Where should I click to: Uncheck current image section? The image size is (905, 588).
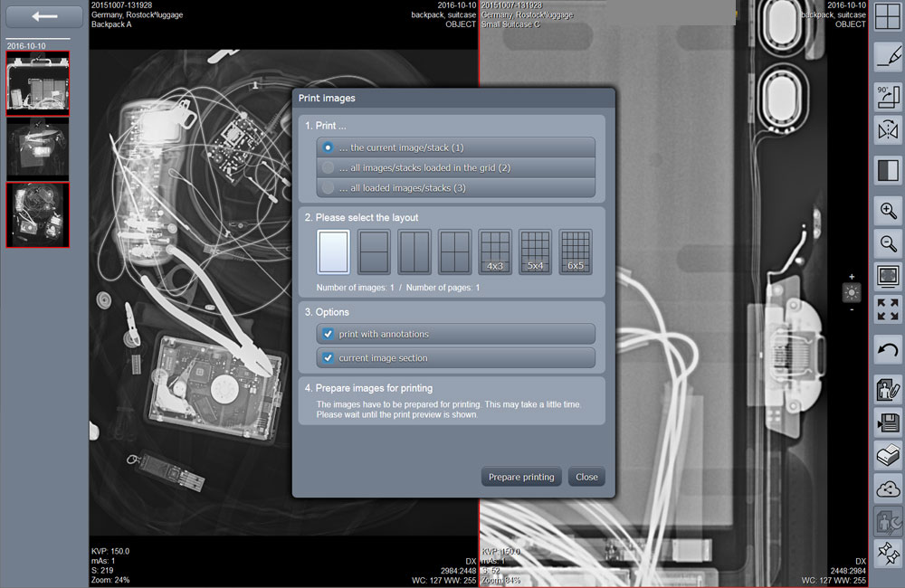click(328, 357)
